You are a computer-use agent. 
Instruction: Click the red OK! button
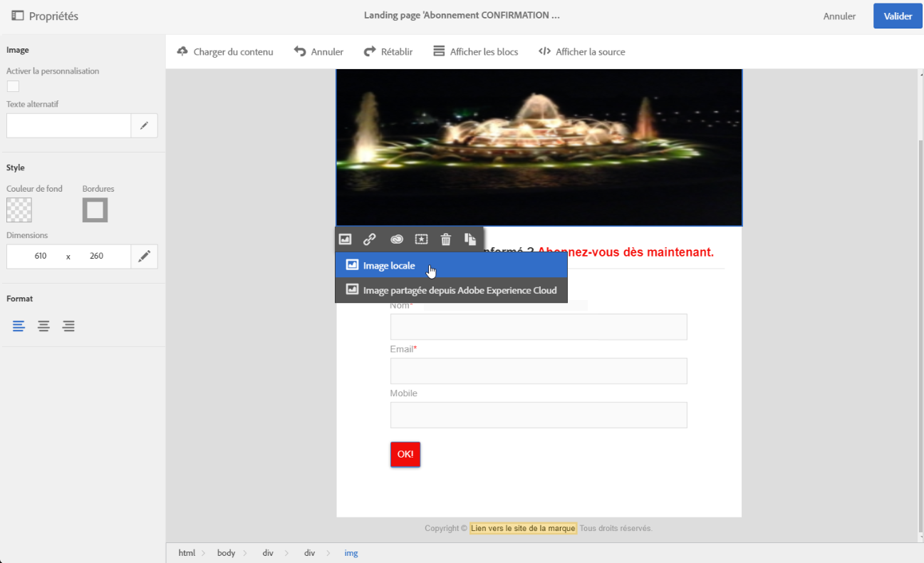tap(405, 455)
